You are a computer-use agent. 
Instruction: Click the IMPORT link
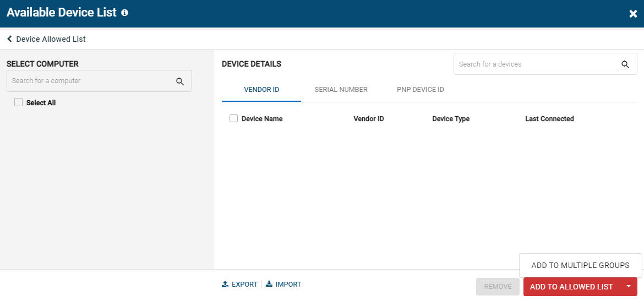point(288,284)
